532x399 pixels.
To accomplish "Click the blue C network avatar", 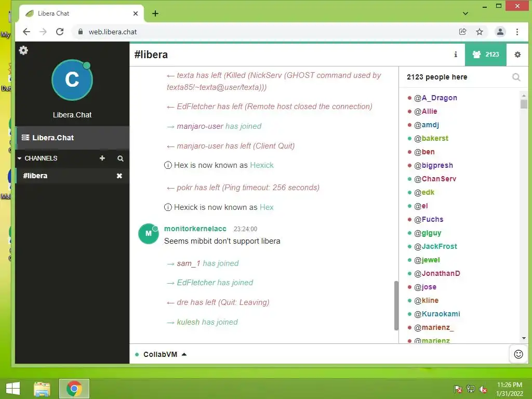I will click(x=72, y=80).
